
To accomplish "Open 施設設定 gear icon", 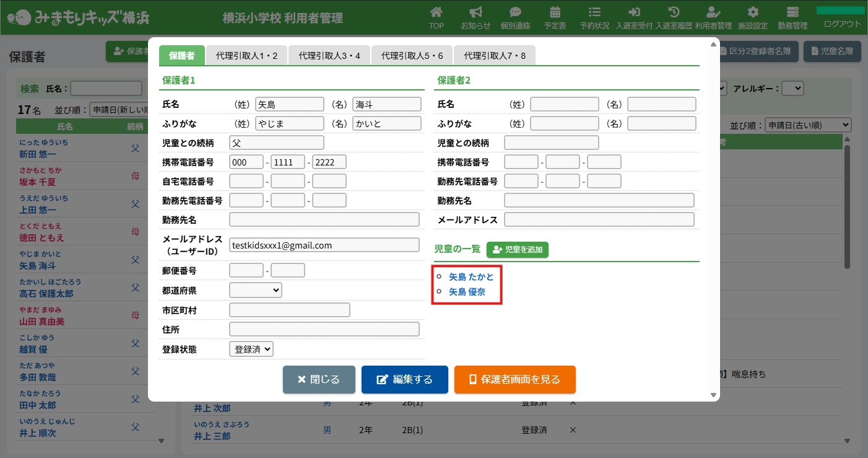I will 753,12.
